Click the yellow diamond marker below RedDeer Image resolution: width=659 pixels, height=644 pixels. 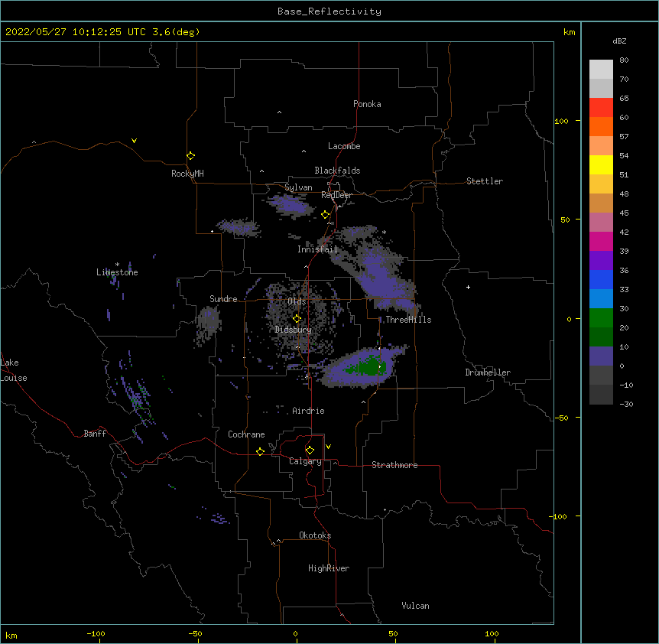[x=326, y=215]
